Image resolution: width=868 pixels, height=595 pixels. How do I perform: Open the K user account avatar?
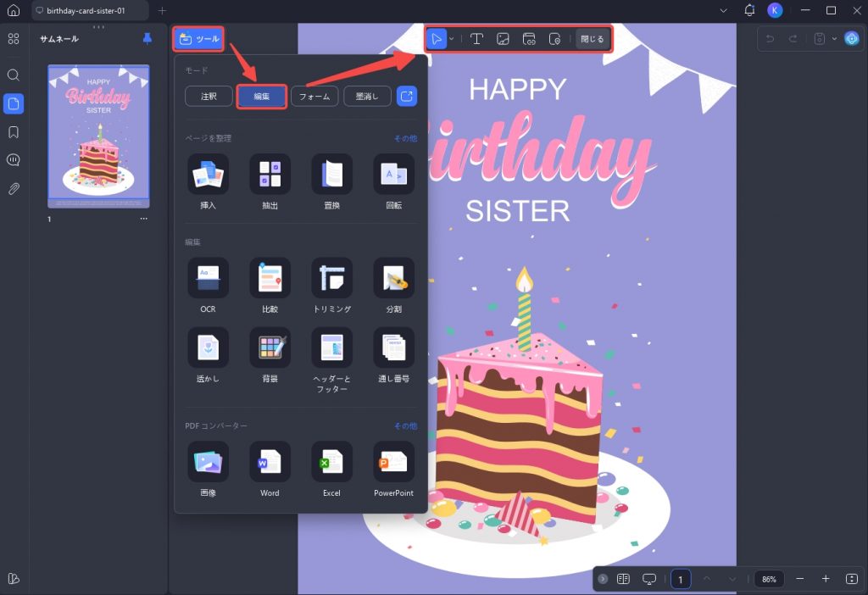(x=775, y=10)
